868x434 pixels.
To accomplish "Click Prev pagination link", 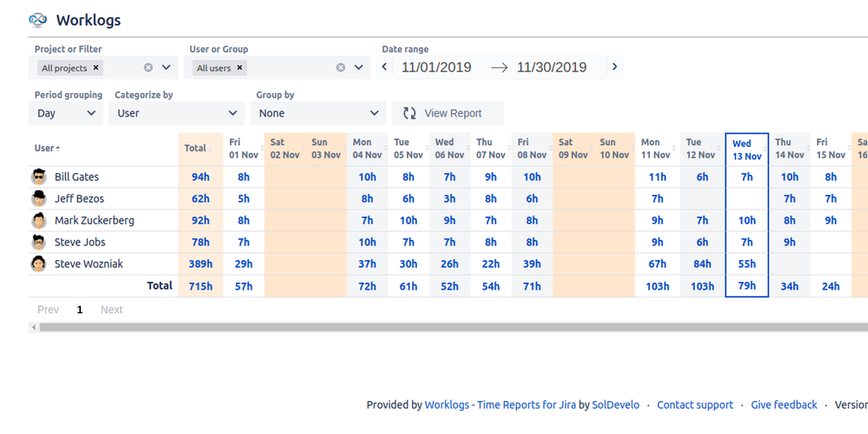I will tap(48, 310).
